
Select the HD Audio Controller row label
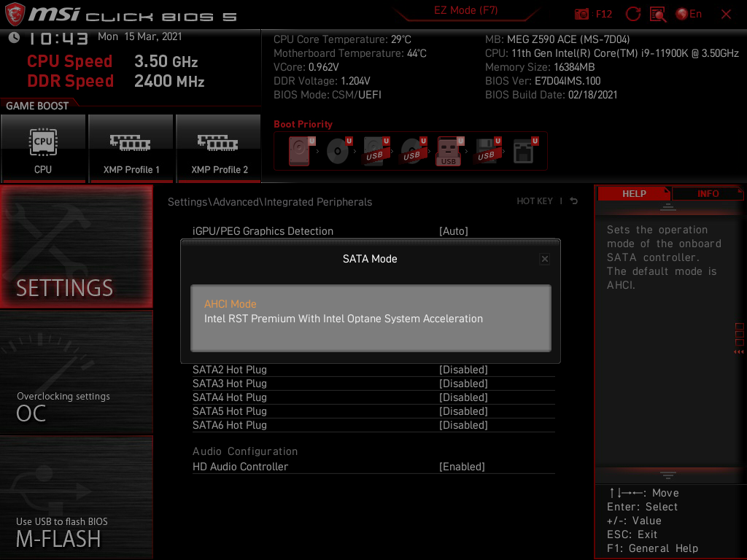240,467
